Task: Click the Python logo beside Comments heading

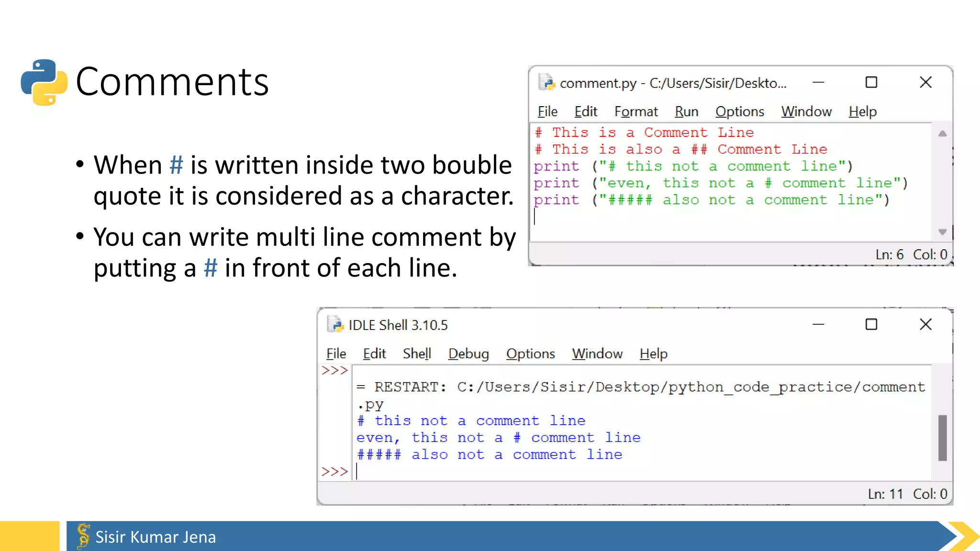Action: click(x=44, y=82)
